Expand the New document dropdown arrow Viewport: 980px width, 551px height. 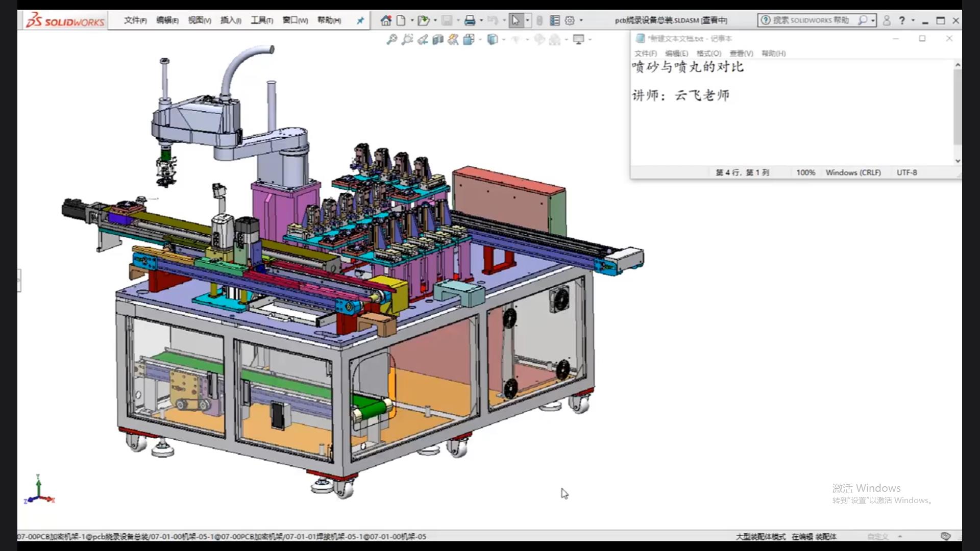pos(412,20)
